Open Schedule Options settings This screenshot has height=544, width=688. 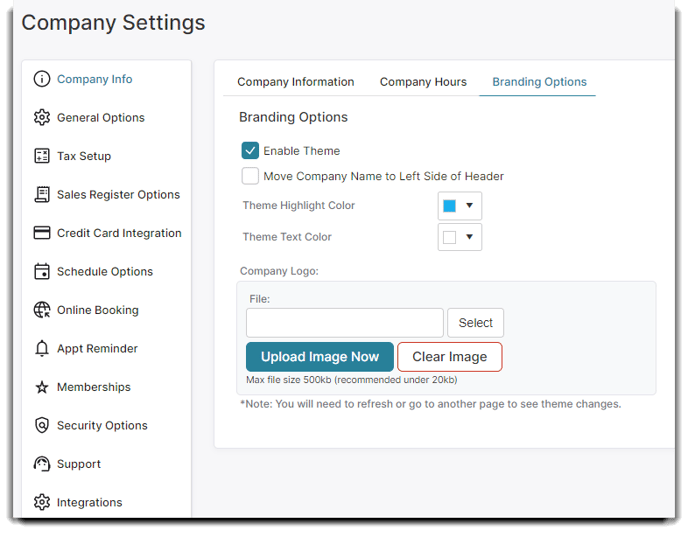point(105,272)
